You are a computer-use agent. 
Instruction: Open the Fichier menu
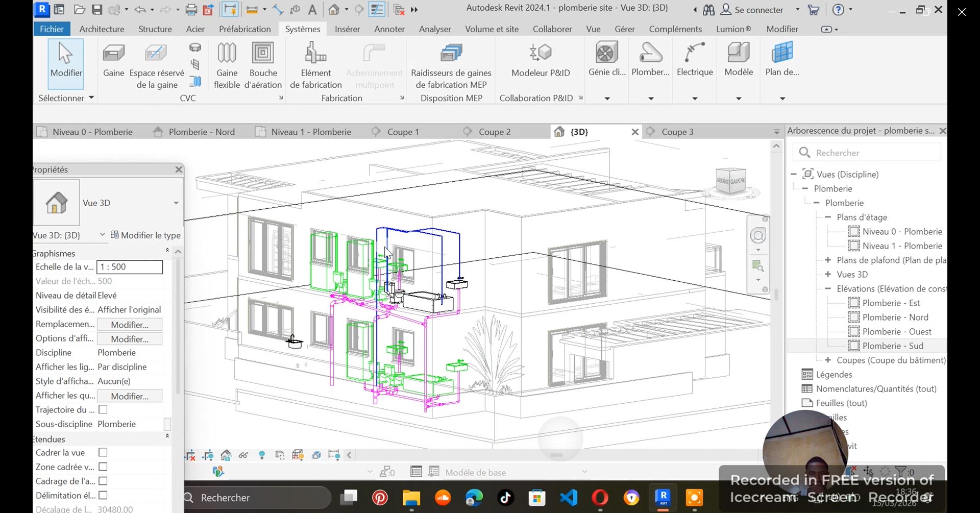coord(52,29)
